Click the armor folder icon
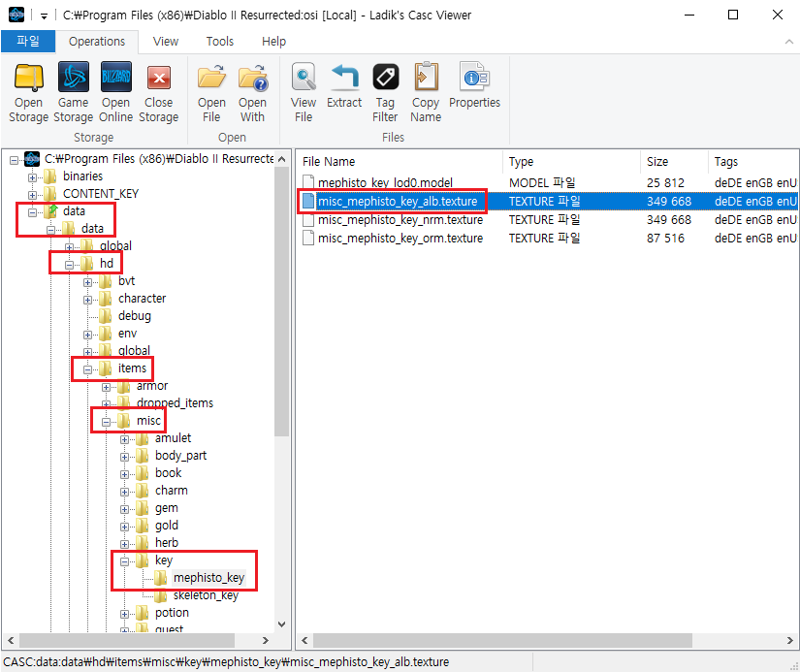 click(x=123, y=386)
